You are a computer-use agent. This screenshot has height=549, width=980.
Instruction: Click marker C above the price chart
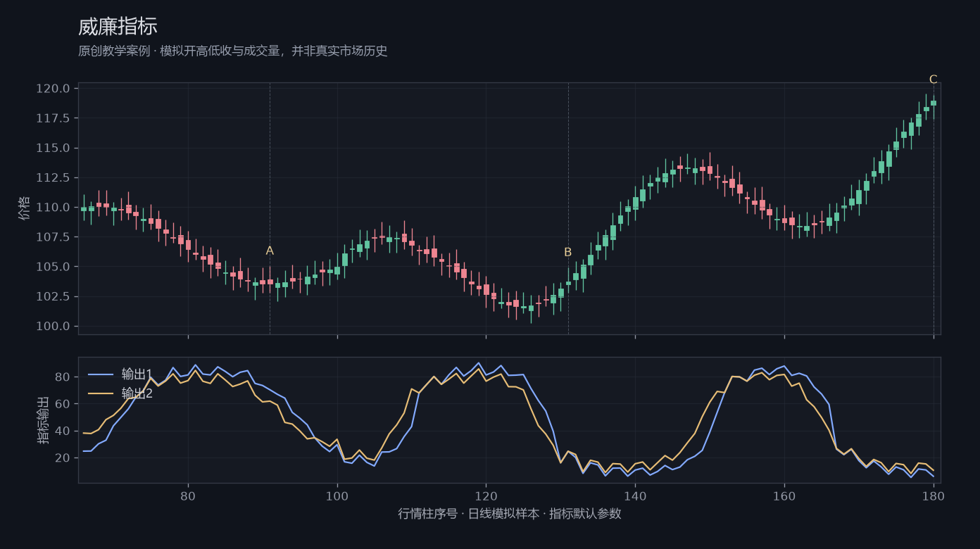934,80
